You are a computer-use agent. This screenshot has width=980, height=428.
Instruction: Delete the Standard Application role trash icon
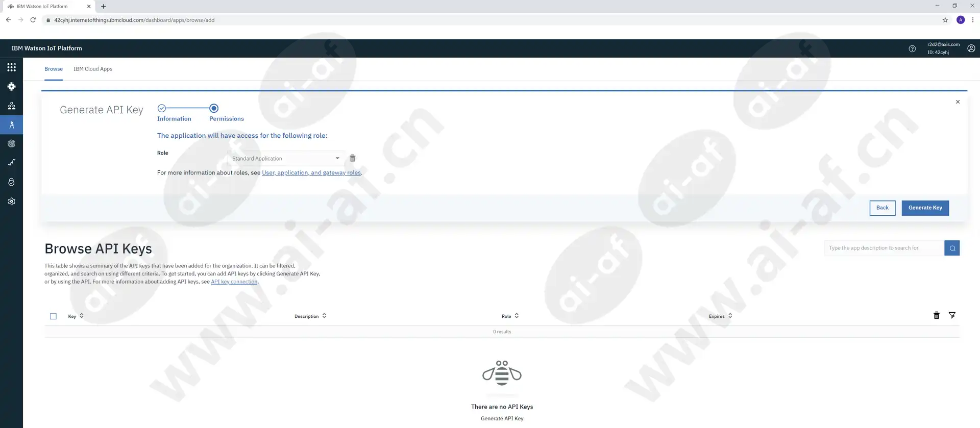(x=352, y=158)
